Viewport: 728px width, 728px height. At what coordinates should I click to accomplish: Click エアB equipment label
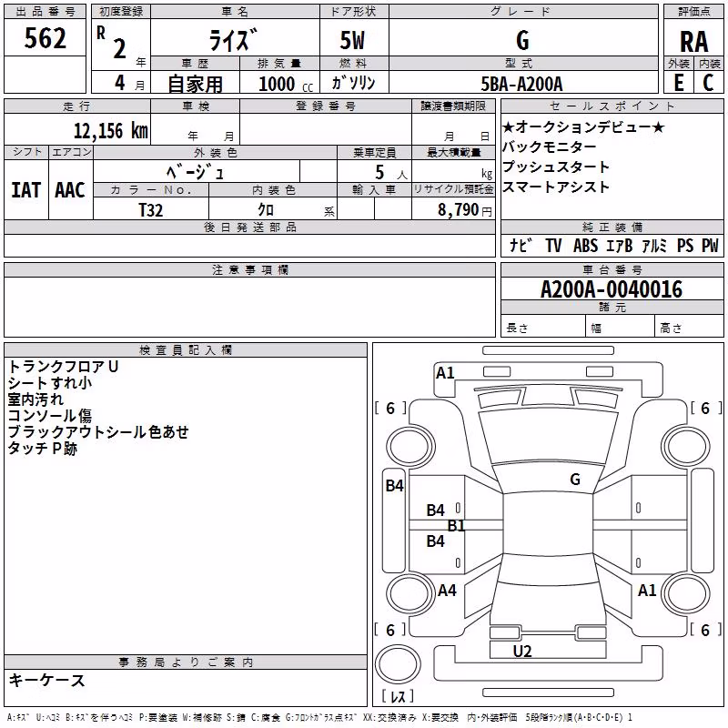point(620,245)
